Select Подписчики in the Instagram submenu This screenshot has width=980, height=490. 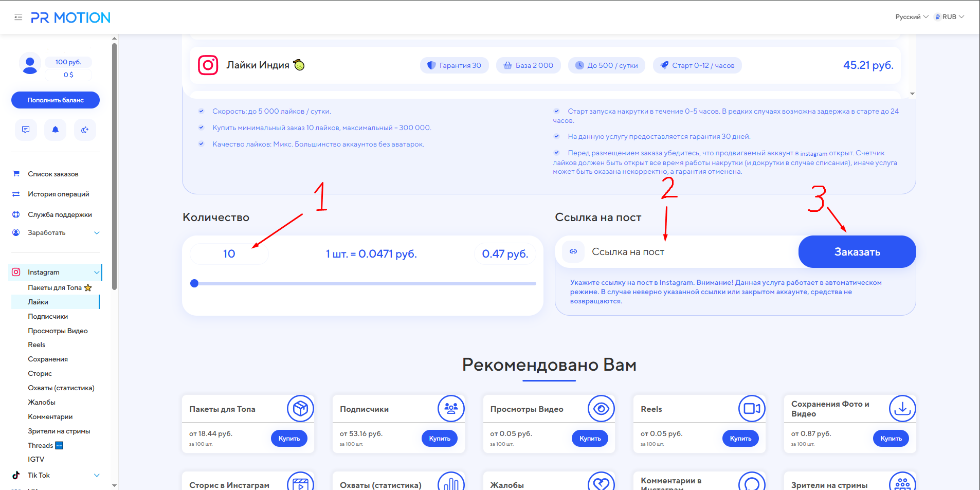point(48,317)
